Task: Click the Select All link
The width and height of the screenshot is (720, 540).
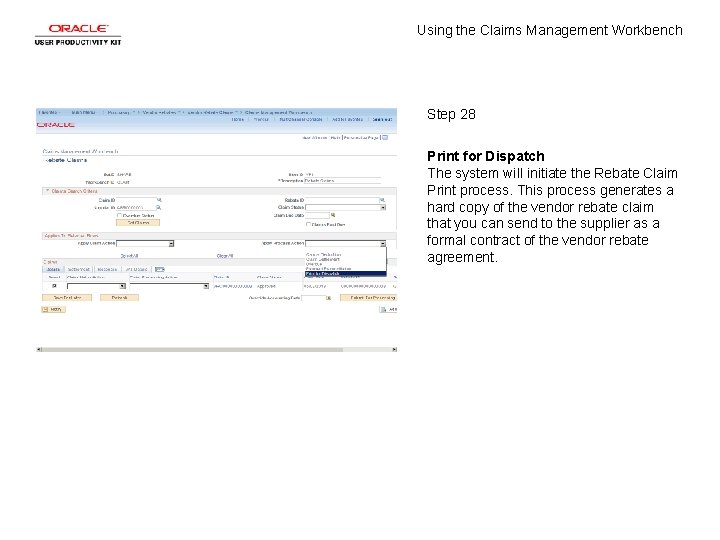Action: pos(129,256)
